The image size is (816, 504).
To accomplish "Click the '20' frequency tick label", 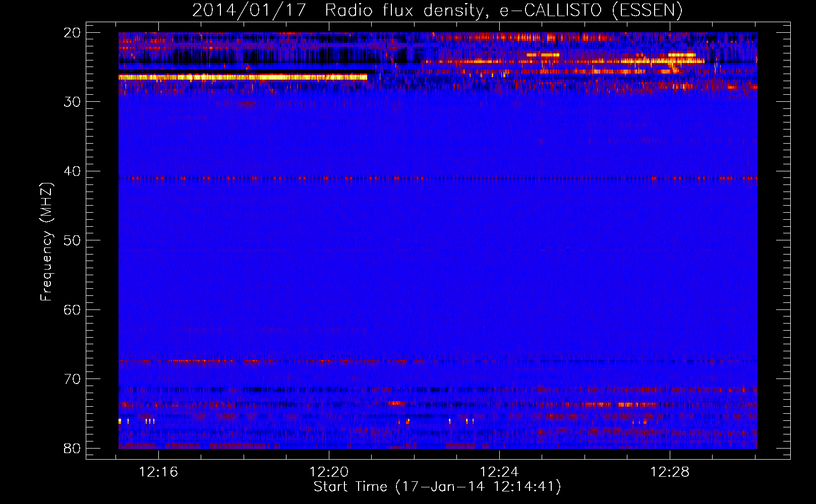I will 73,33.
